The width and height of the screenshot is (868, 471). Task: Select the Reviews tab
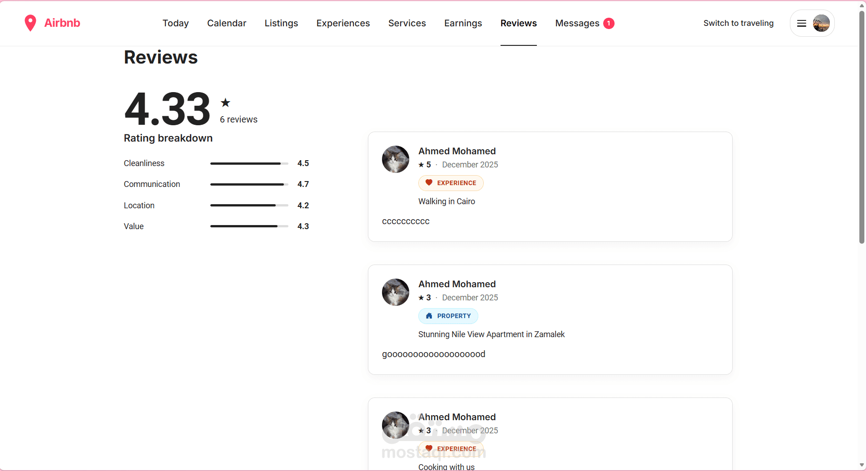[x=519, y=23]
